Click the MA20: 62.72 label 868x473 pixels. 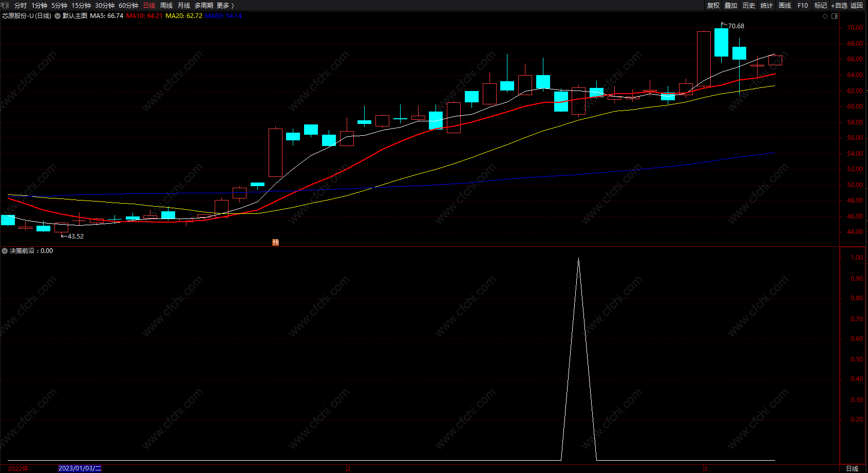184,16
